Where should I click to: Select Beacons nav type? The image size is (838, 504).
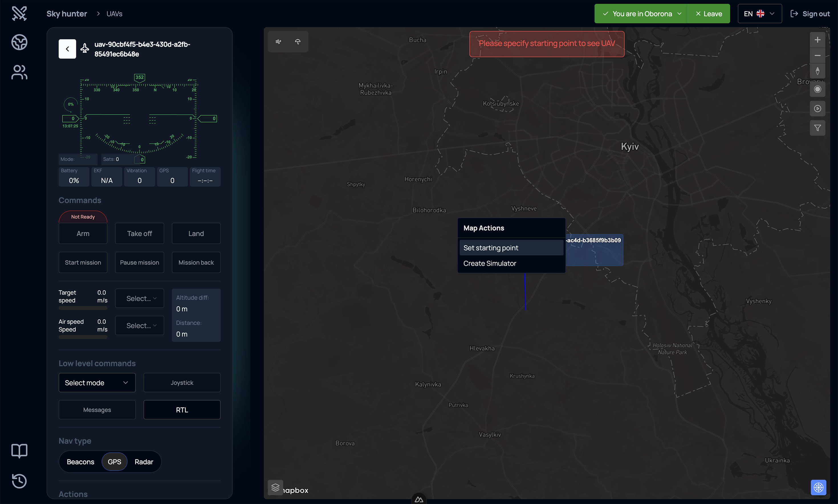tap(80, 462)
